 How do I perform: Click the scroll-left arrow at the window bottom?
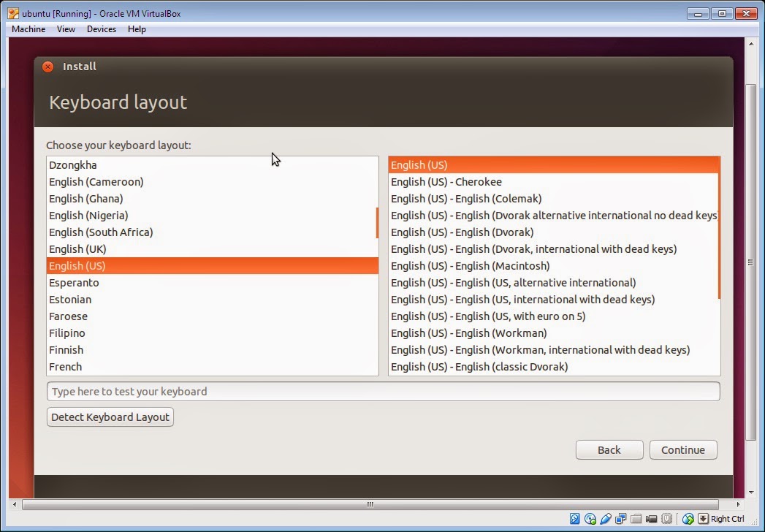(15, 504)
